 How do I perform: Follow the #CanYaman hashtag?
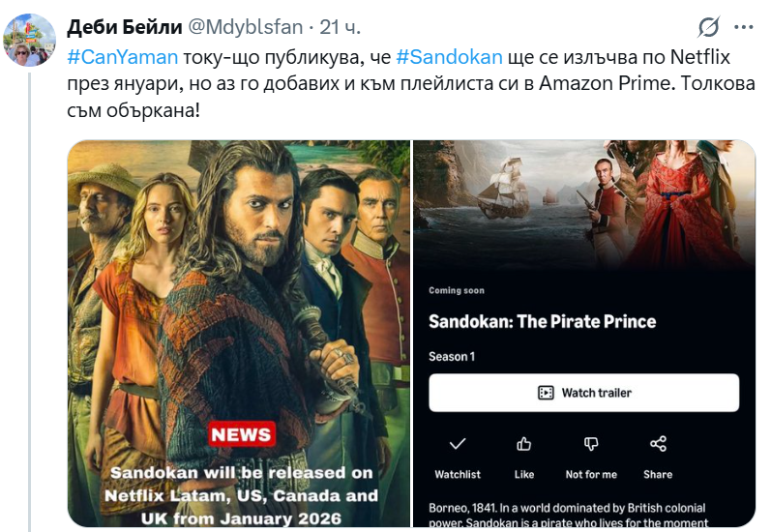[x=122, y=56]
